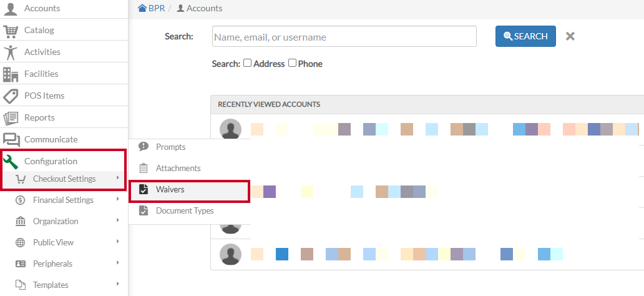Click avatar of last recently viewed account
The image size is (644, 296).
click(x=230, y=254)
